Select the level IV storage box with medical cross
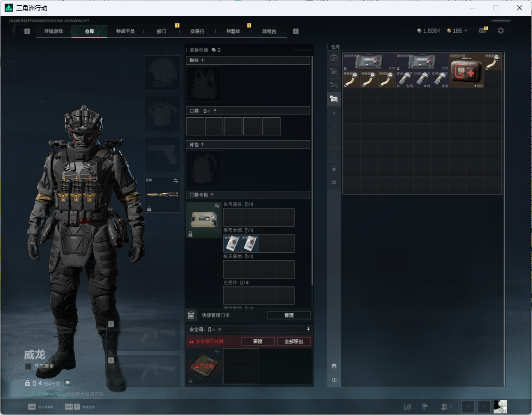 point(334,99)
